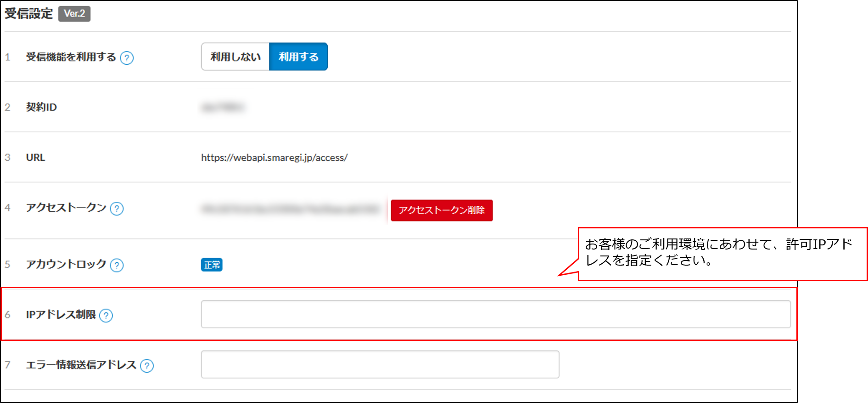Click the blue 正常 status badge
This screenshot has width=868, height=403.
pyautogui.click(x=212, y=265)
